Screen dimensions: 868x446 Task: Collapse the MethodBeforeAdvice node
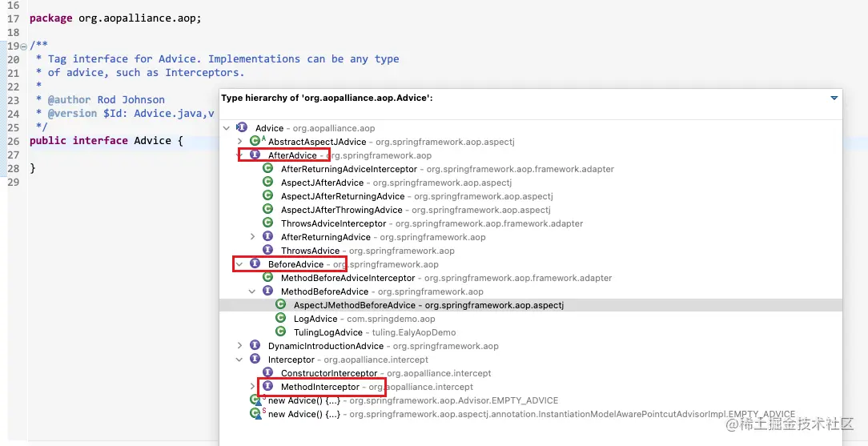point(252,291)
